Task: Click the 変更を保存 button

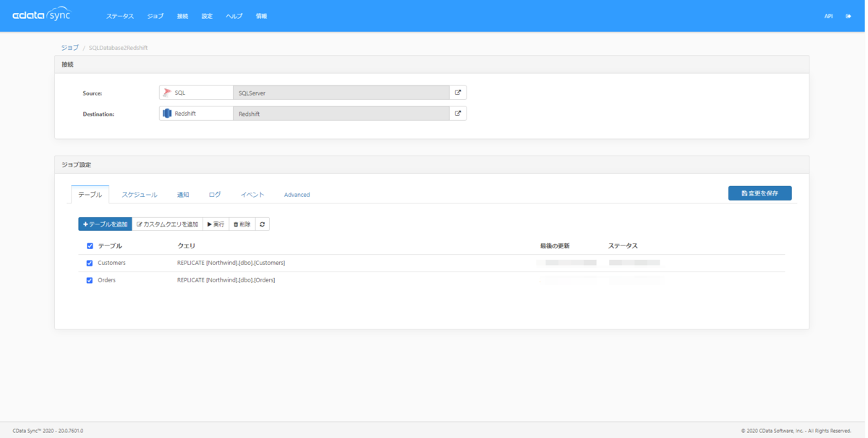Action: (x=759, y=193)
